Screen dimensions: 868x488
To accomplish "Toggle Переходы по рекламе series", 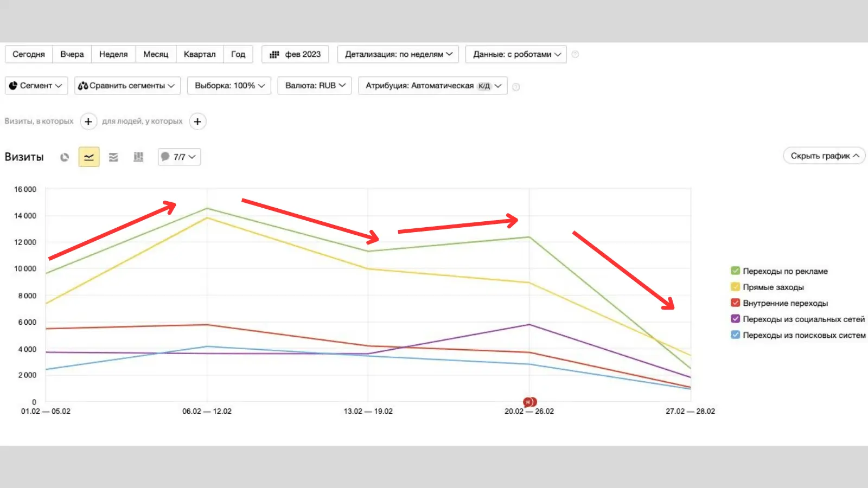I will (x=736, y=271).
